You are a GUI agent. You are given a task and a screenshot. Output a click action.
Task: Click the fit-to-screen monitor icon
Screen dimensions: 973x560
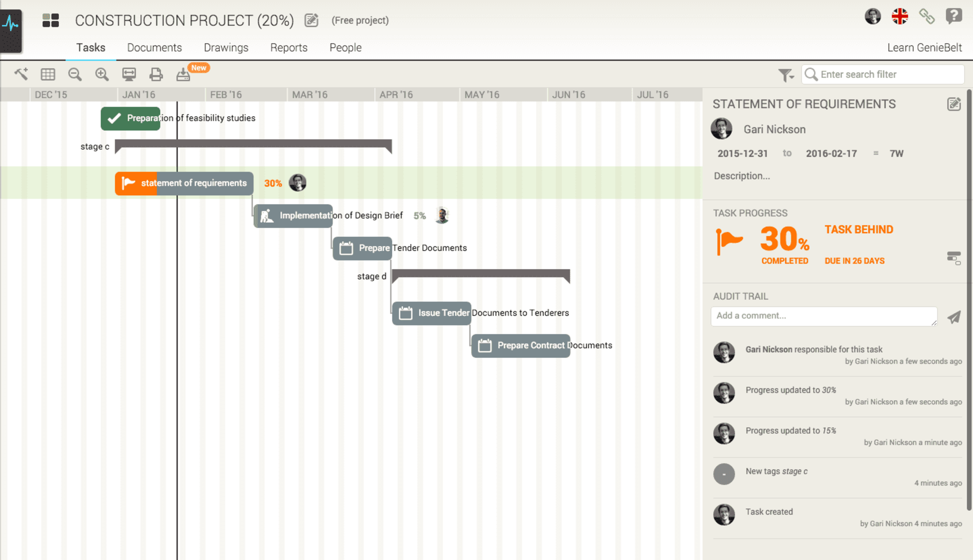(x=129, y=74)
